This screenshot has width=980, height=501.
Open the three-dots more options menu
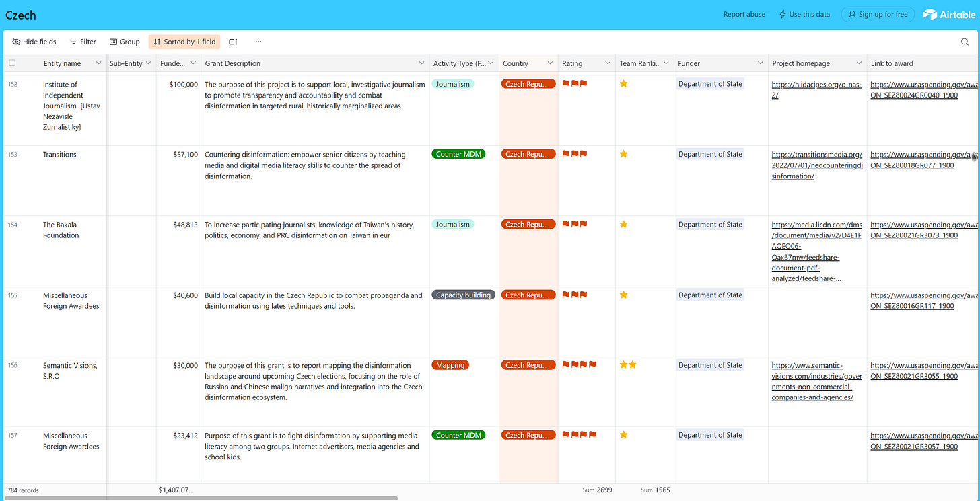coord(258,42)
